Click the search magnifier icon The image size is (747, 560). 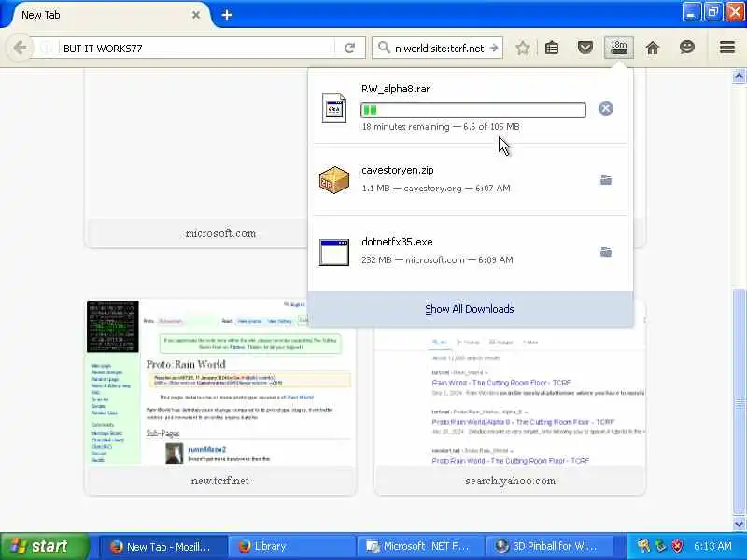click(384, 48)
